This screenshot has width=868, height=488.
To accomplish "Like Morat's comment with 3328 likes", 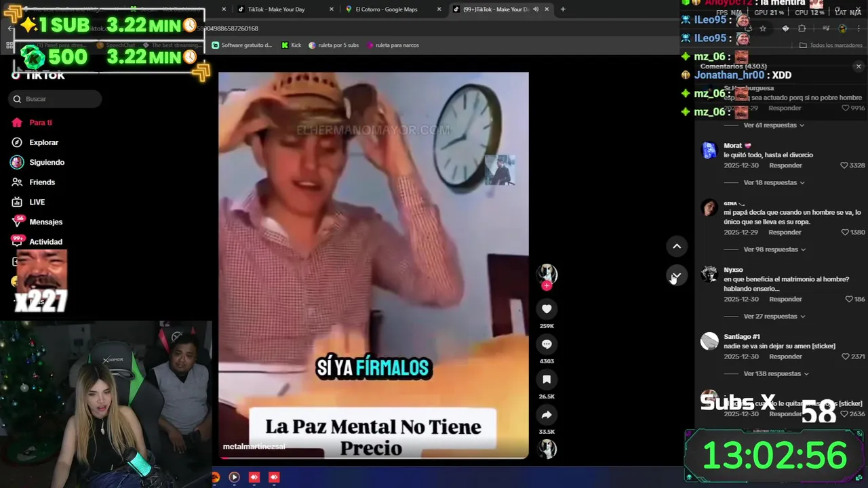I will pyautogui.click(x=844, y=165).
